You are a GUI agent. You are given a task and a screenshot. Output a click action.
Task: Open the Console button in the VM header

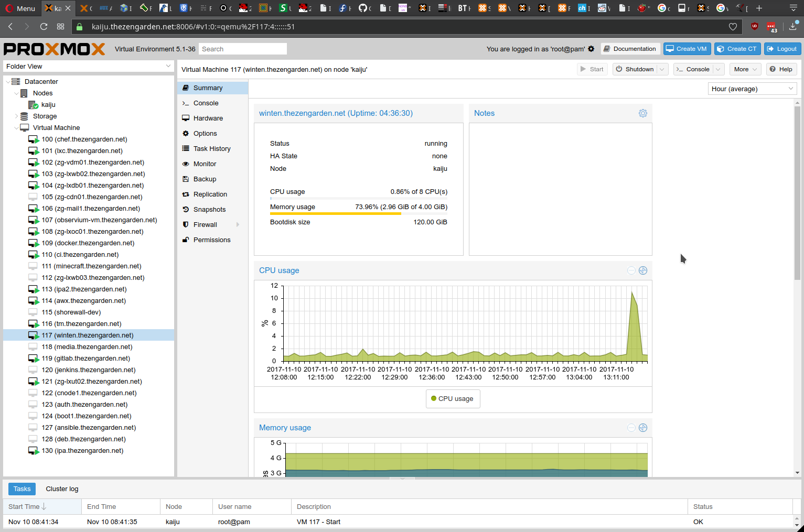pyautogui.click(x=693, y=69)
